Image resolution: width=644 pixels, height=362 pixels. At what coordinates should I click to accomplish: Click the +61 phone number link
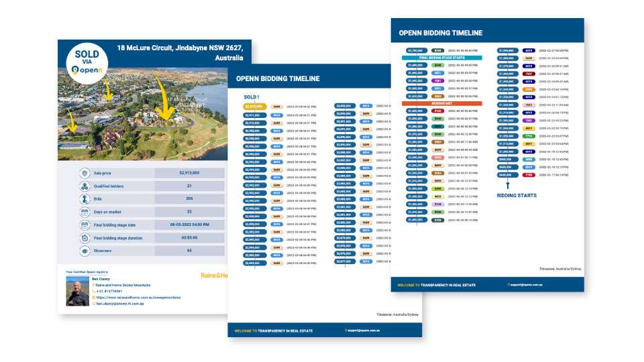click(x=109, y=292)
